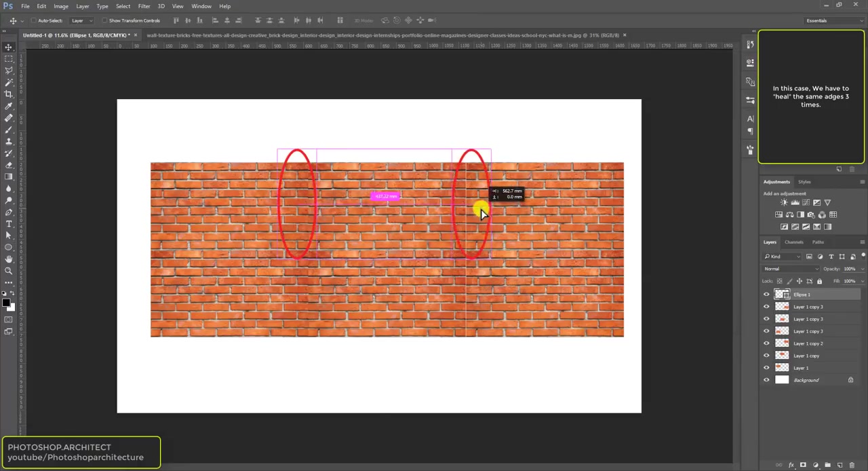Open the Filter menu

(x=144, y=6)
